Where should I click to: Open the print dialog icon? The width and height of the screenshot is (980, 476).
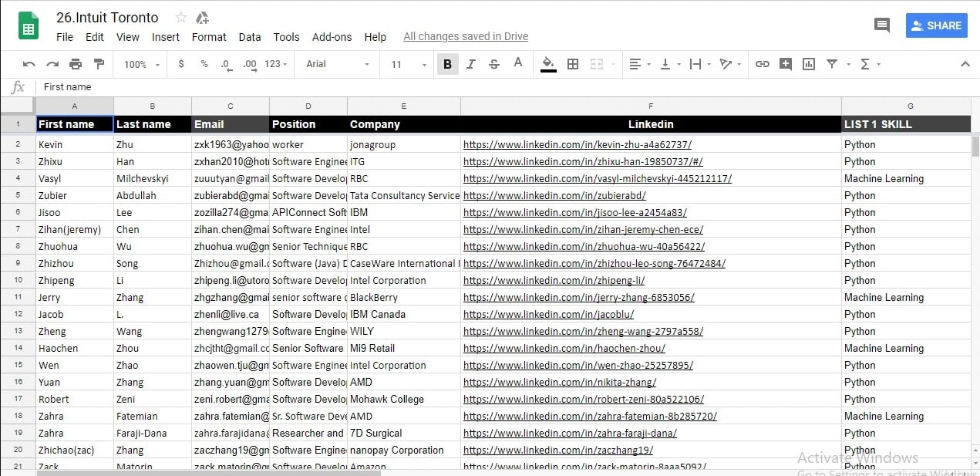tap(75, 64)
